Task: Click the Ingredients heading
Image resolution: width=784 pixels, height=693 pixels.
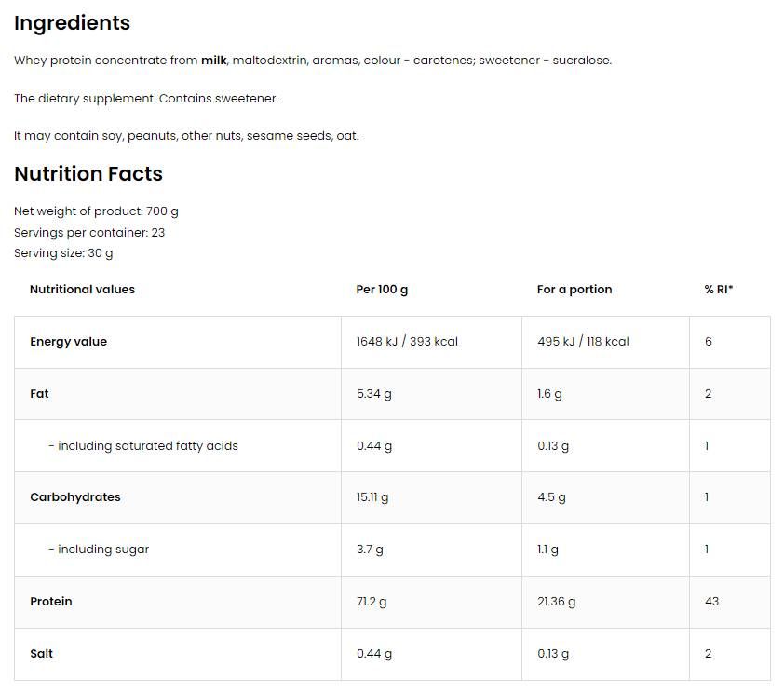Action: tap(72, 23)
